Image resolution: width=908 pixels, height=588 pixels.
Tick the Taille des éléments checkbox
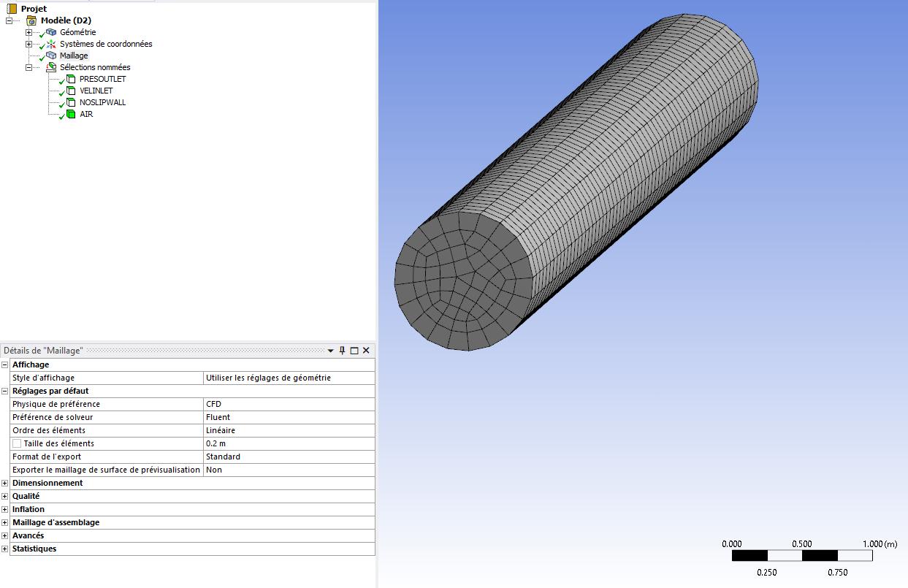17,443
